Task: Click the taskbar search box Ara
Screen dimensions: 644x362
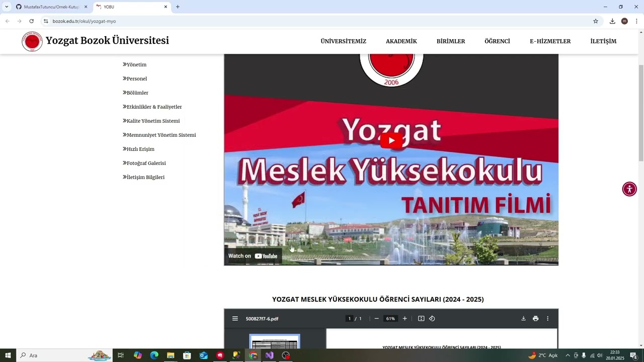Action: [64, 355]
